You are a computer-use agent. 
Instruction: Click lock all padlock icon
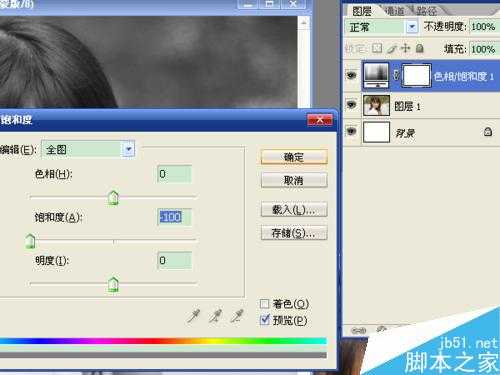[420, 49]
